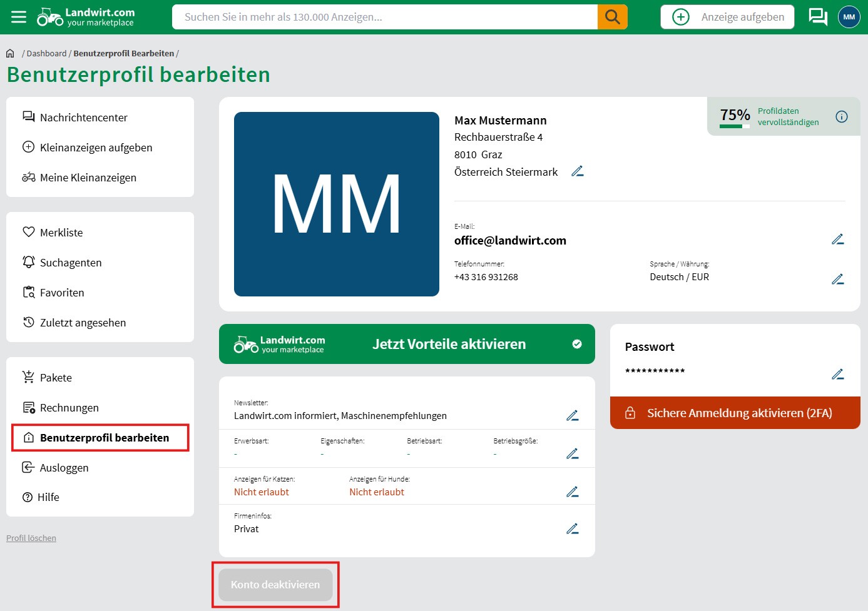Viewport: 868px width, 611px height.
Task: Click Sichere Anmeldung aktivieren (2FA)
Action: [x=735, y=413]
